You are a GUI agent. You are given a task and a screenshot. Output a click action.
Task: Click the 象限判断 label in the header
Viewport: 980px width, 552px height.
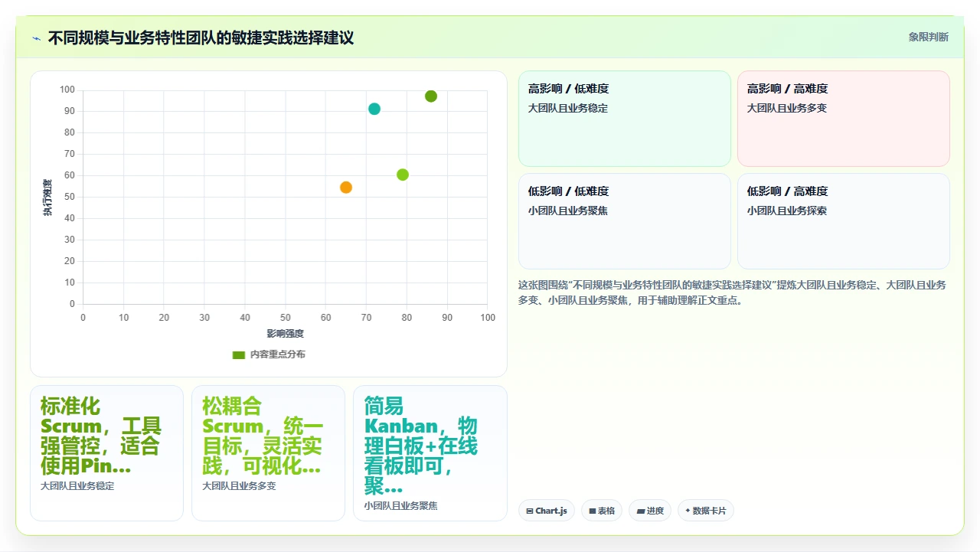point(928,37)
